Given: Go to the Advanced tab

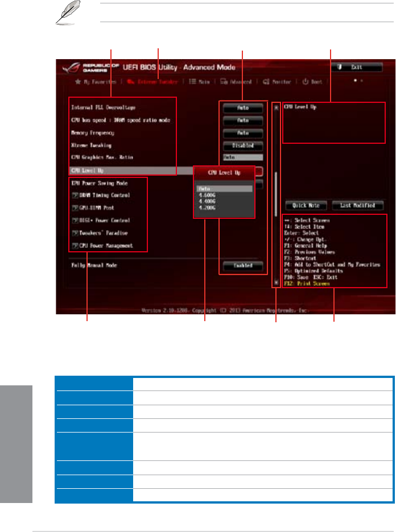Looking at the screenshot, I should click(236, 82).
